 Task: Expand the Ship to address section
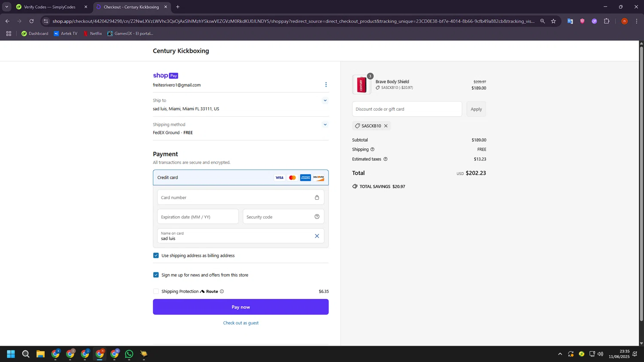pos(325,100)
